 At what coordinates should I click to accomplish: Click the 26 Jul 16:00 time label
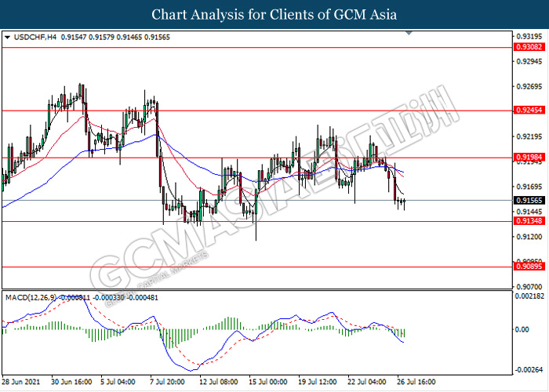pos(416,382)
